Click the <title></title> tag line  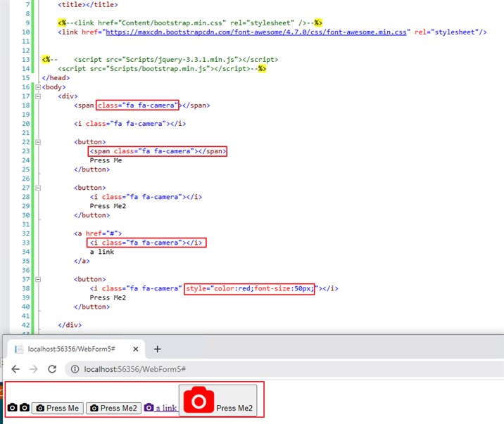coord(88,4)
